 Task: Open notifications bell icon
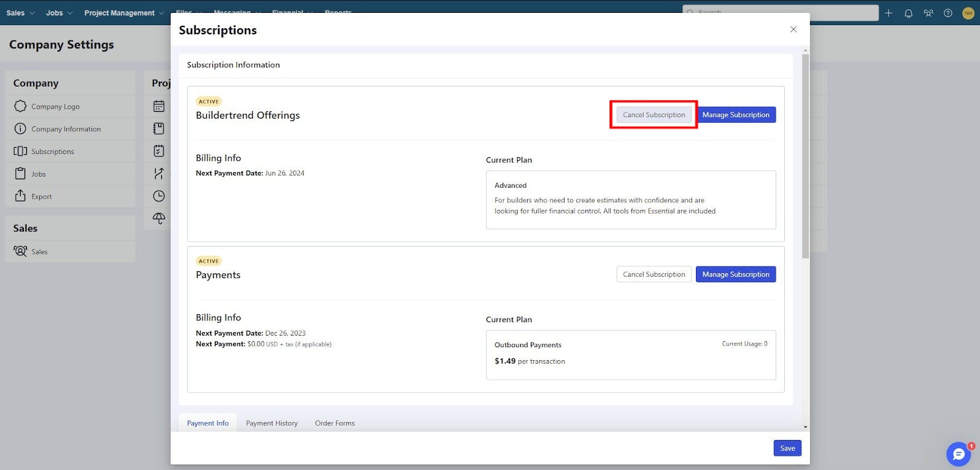point(908,13)
